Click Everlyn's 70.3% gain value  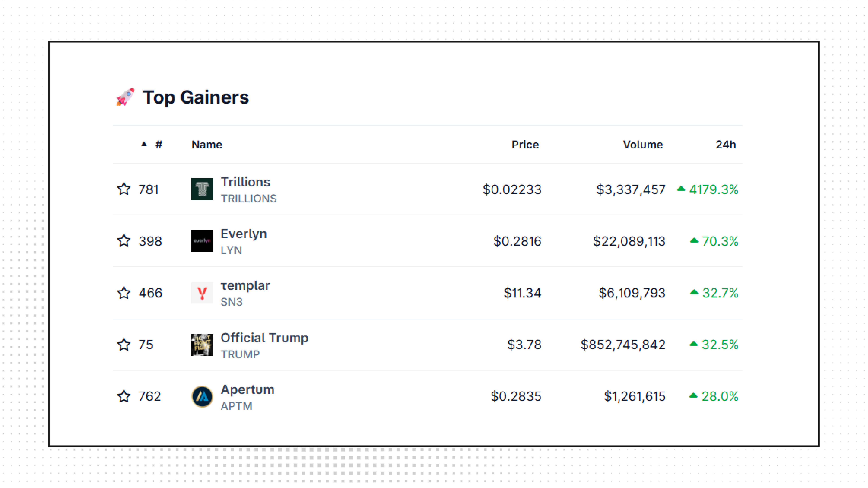[719, 241]
